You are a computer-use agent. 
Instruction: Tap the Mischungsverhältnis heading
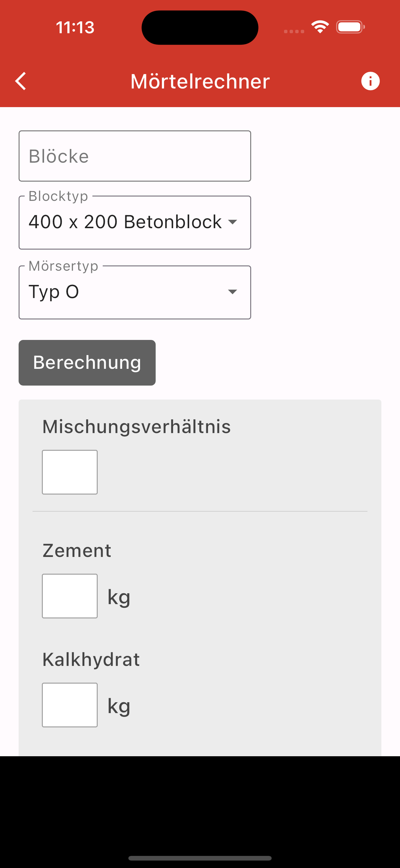coord(136,427)
